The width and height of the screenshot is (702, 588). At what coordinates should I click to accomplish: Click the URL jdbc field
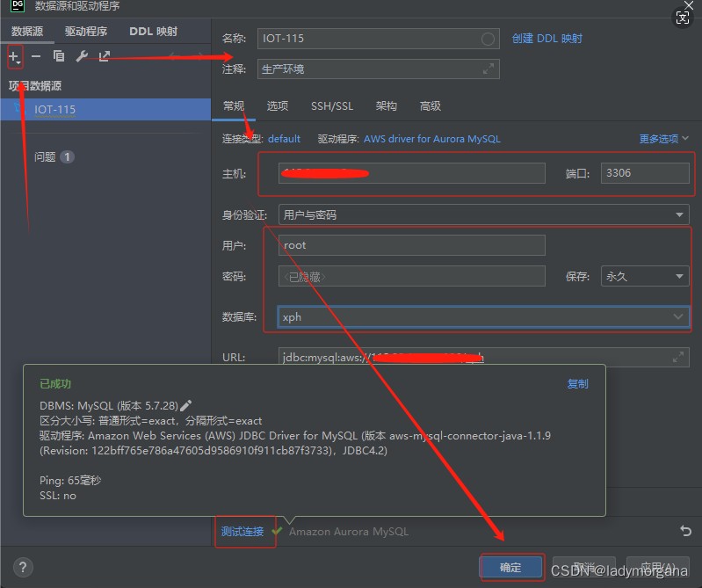click(x=483, y=358)
